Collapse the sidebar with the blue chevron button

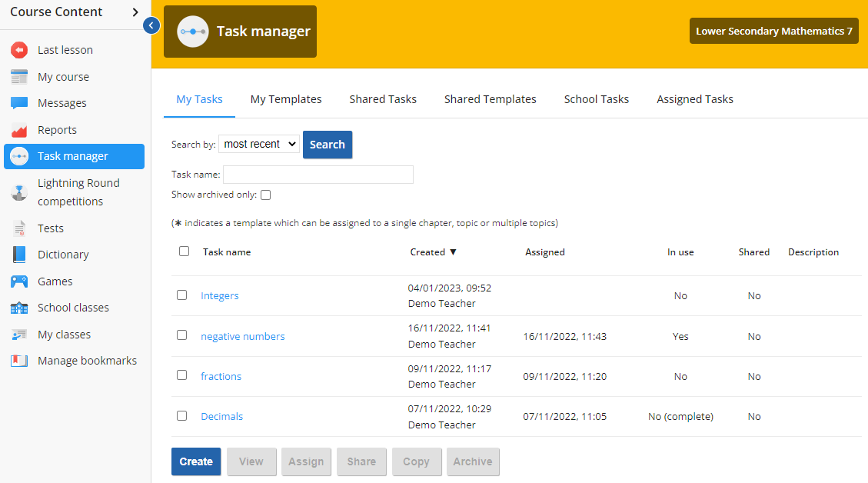tap(151, 25)
